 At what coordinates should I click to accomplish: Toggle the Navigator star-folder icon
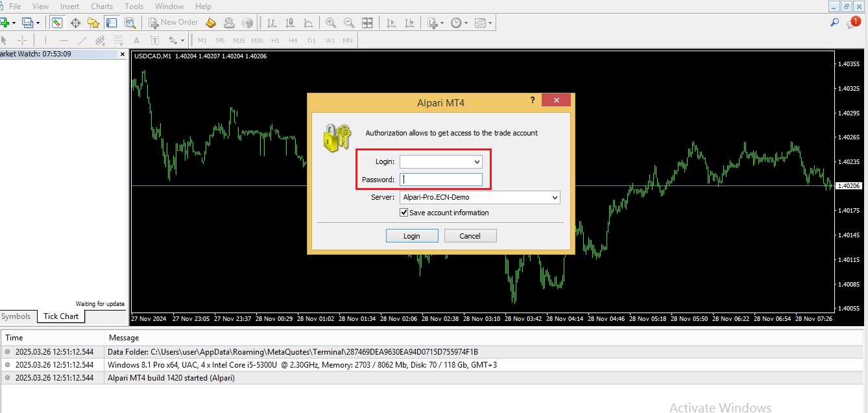(x=93, y=23)
